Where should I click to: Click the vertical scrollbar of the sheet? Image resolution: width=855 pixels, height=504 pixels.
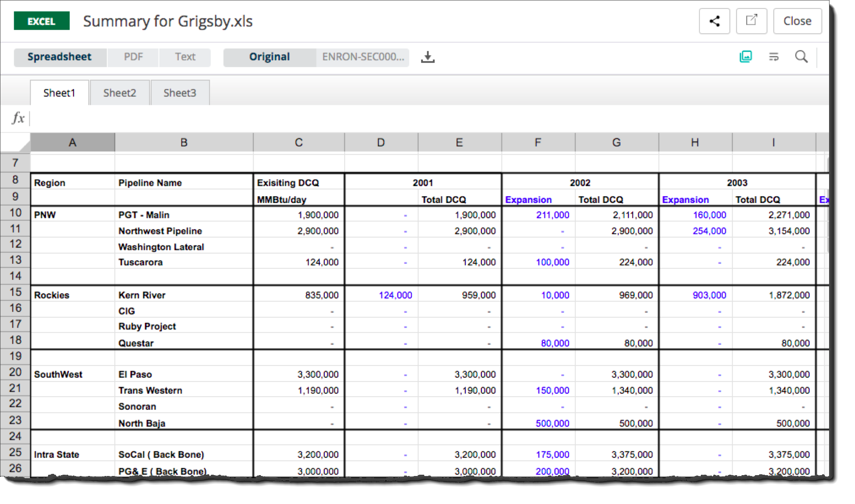[827, 206]
